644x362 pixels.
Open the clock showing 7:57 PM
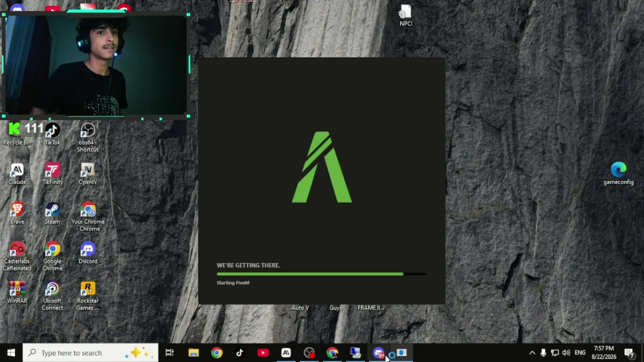coord(604,353)
